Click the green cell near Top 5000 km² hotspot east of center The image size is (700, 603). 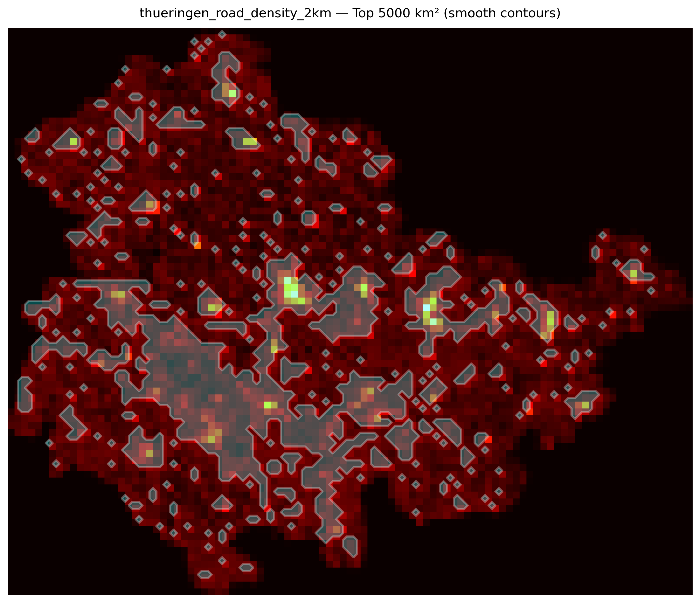364,287
